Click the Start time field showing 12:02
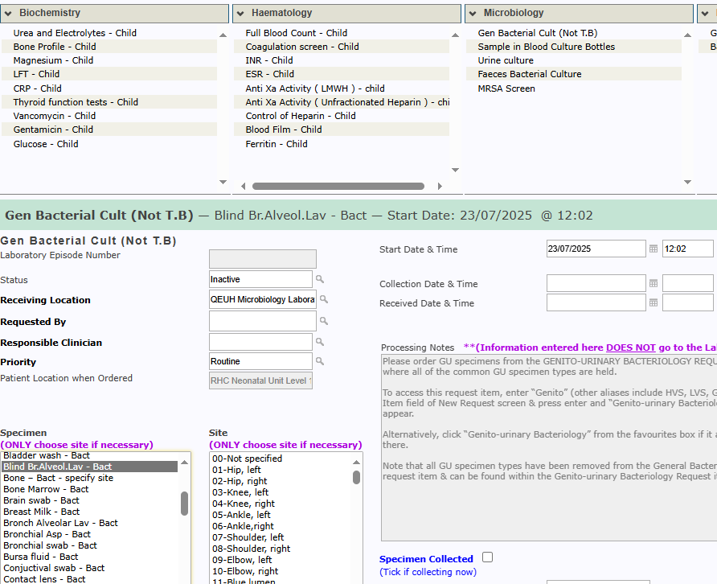Image resolution: width=717 pixels, height=584 pixels. [687, 249]
